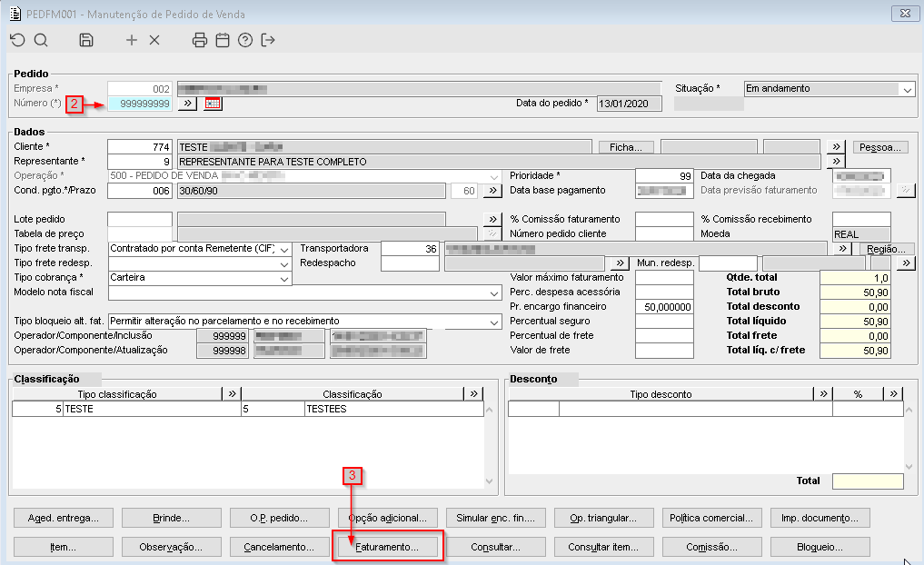Click Imp. documento... button
Viewport: 924px width, 565px height.
coord(820,518)
